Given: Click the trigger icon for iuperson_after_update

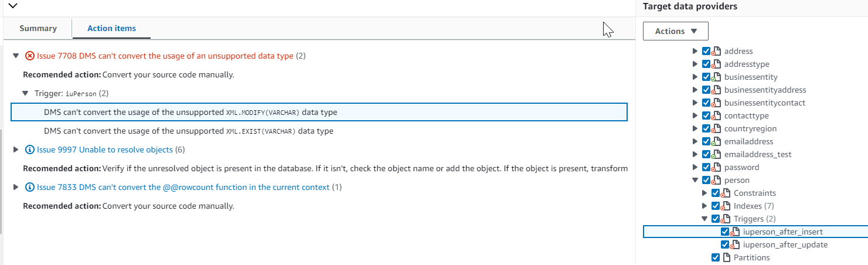Looking at the screenshot, I should point(735,244).
